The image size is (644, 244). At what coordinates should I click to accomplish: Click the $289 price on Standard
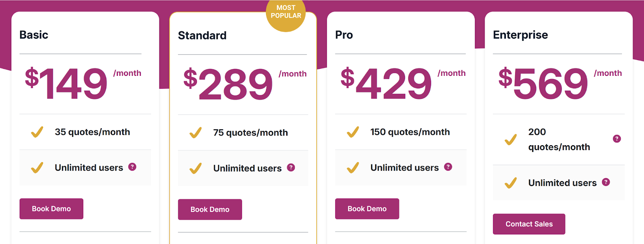[228, 84]
